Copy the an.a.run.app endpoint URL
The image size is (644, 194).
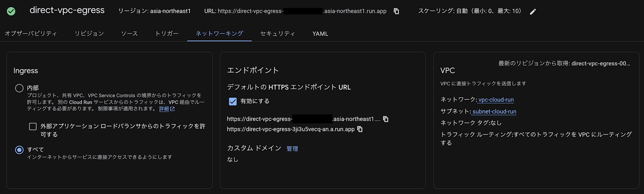point(360,129)
